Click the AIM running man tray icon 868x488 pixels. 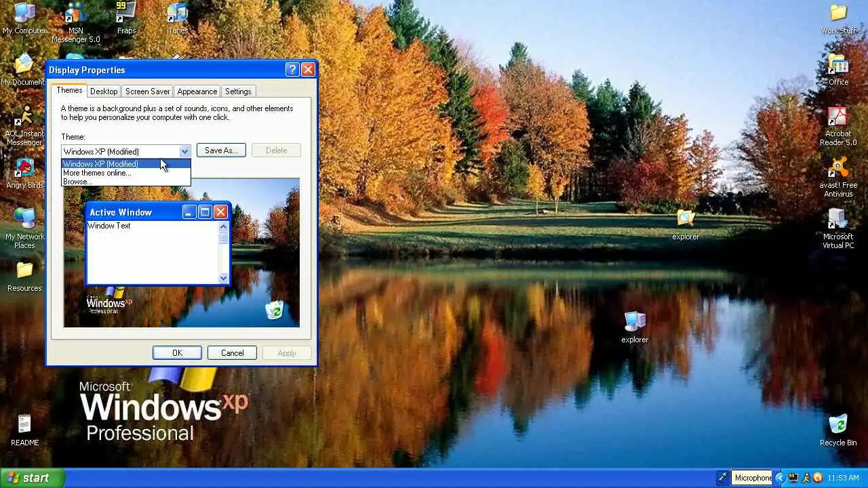click(806, 478)
